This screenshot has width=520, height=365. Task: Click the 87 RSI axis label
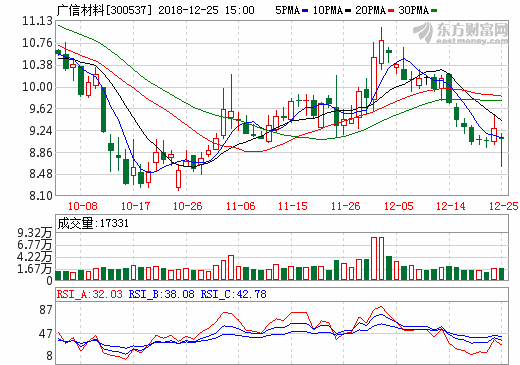pos(46,310)
